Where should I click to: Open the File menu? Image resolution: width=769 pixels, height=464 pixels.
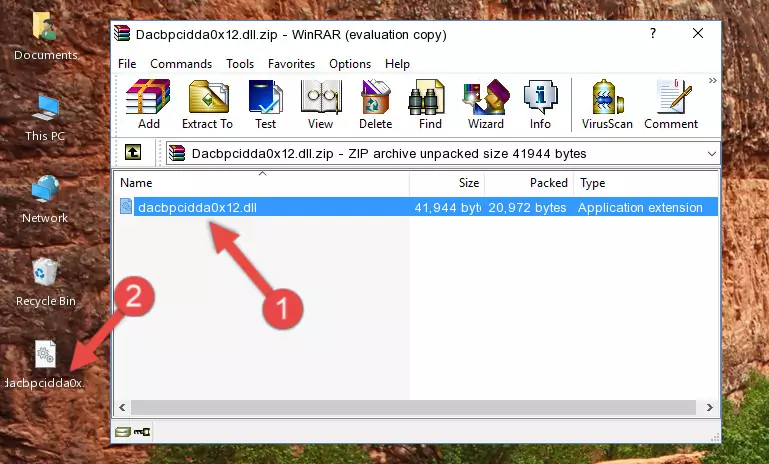[127, 64]
